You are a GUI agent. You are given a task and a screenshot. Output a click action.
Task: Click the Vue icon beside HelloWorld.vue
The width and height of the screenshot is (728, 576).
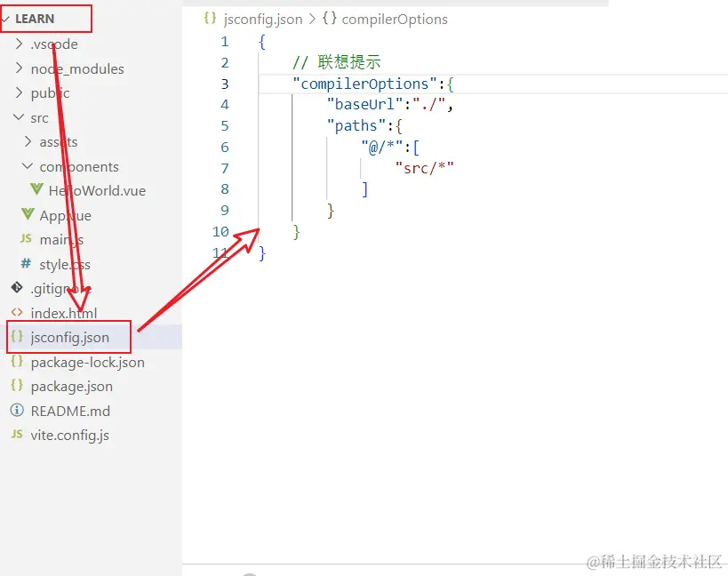[36, 189]
